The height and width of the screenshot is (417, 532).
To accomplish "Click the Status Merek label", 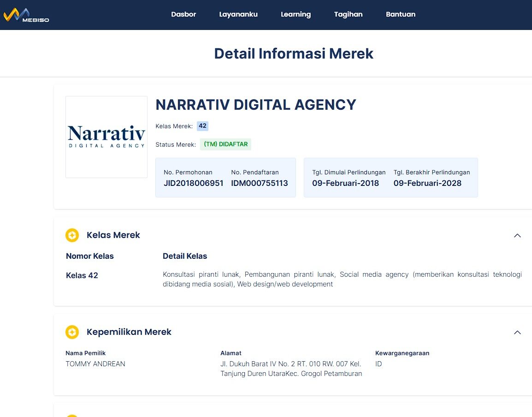I will pos(176,145).
